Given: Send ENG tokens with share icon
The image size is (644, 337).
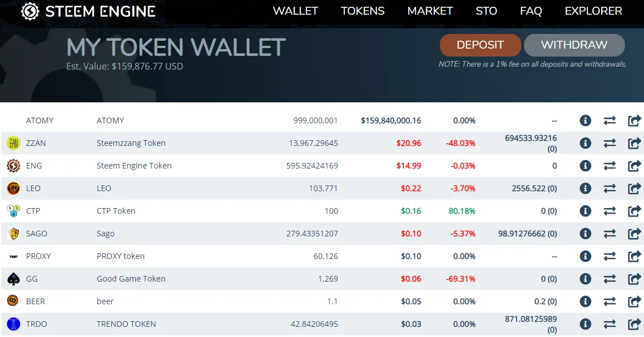Looking at the screenshot, I should tap(634, 166).
